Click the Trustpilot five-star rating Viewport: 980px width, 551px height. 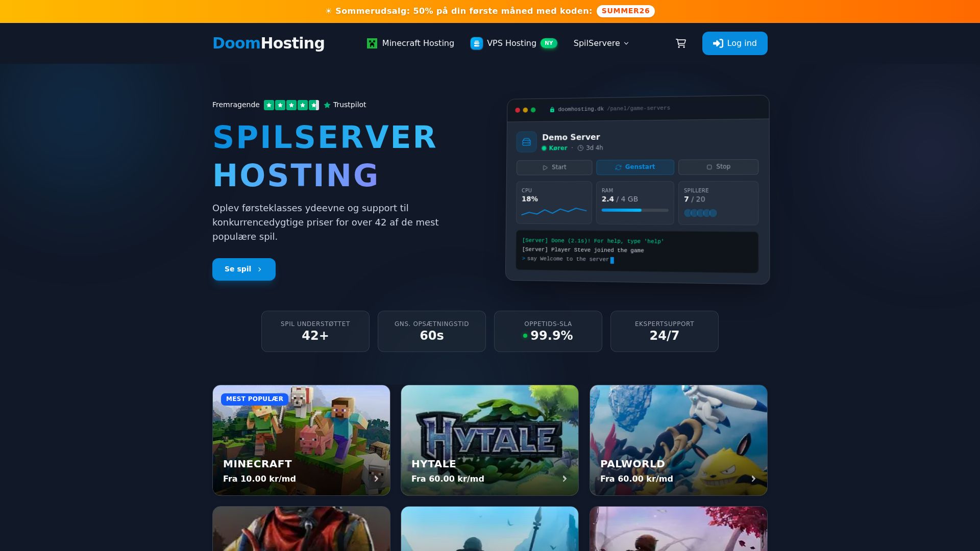click(291, 105)
